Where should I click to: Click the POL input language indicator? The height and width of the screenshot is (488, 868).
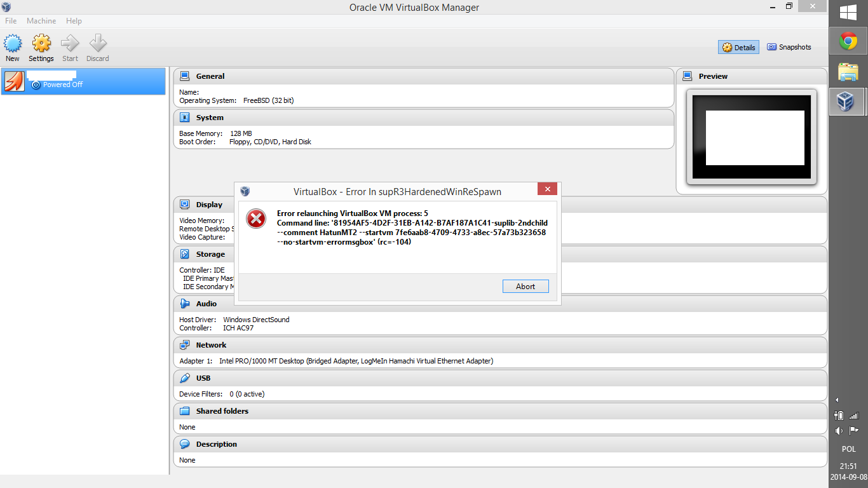[848, 449]
